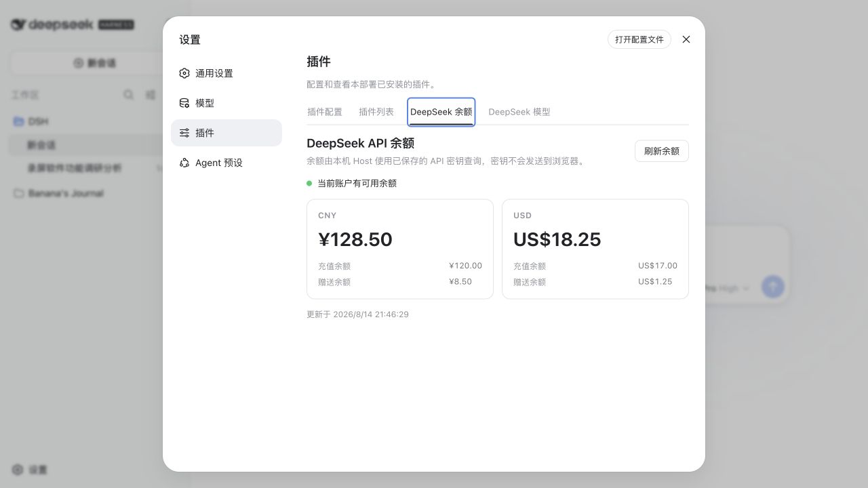
Task: Click the icon beside Agent 预设
Action: click(184, 163)
